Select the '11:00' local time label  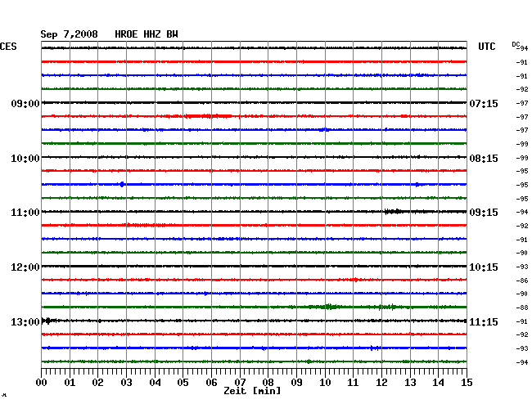click(x=25, y=213)
